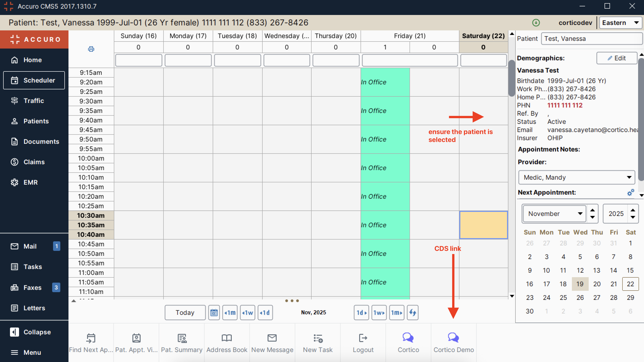Click the Edit button in Demographics
The width and height of the screenshot is (644, 362).
(x=617, y=58)
